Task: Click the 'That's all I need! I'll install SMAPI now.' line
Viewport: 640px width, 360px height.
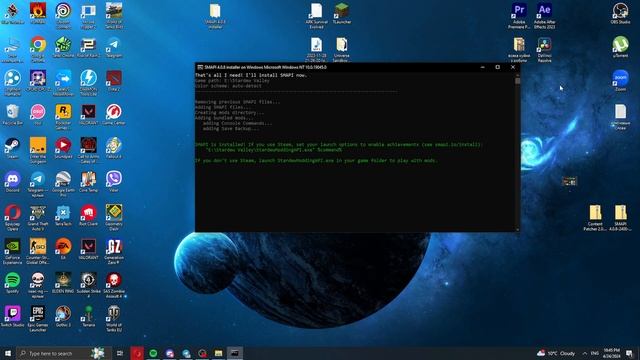Action: coord(251,75)
